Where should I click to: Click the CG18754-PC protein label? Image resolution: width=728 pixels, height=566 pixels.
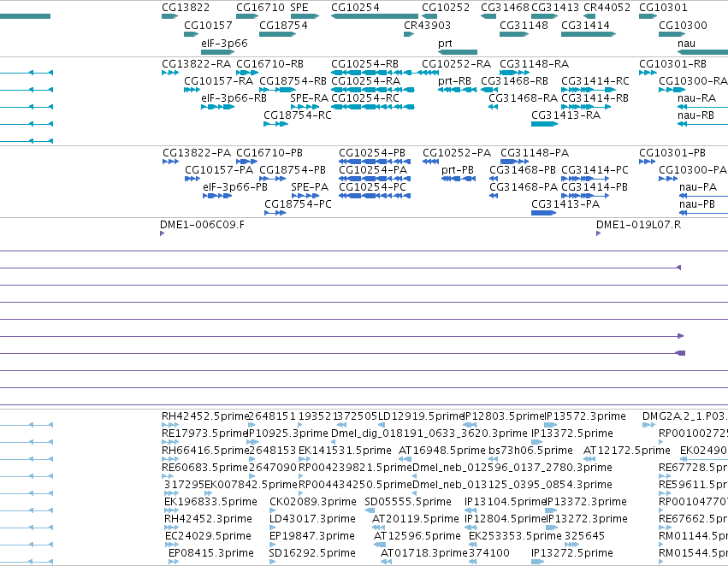pyautogui.click(x=298, y=204)
